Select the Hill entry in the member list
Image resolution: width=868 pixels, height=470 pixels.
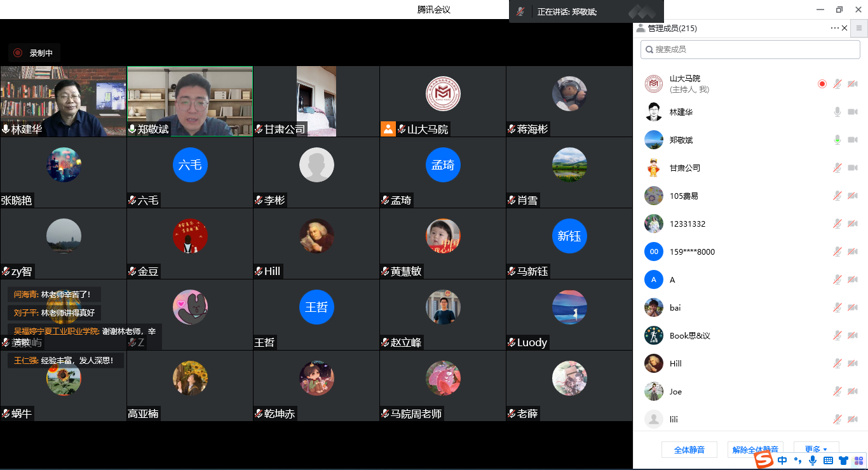(675, 363)
